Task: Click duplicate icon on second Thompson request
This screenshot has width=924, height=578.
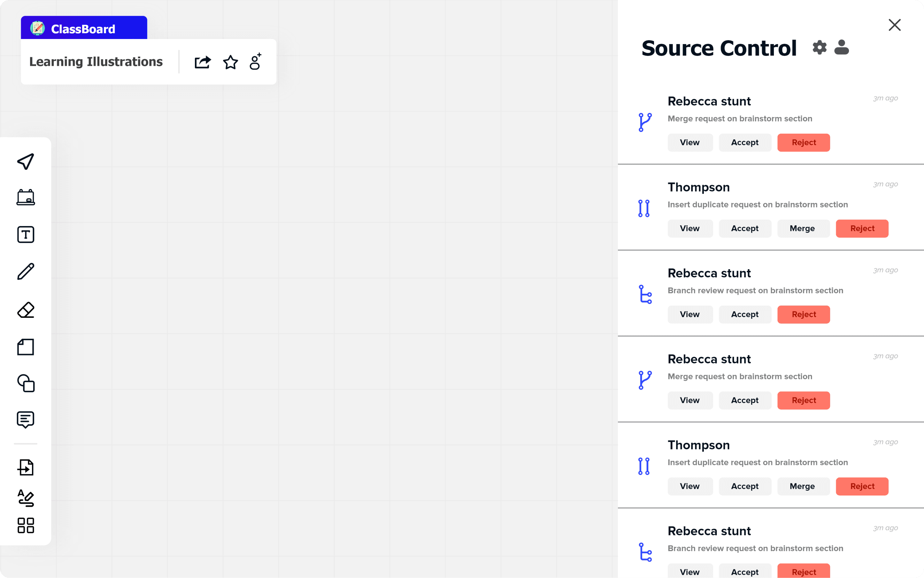Action: (x=644, y=466)
